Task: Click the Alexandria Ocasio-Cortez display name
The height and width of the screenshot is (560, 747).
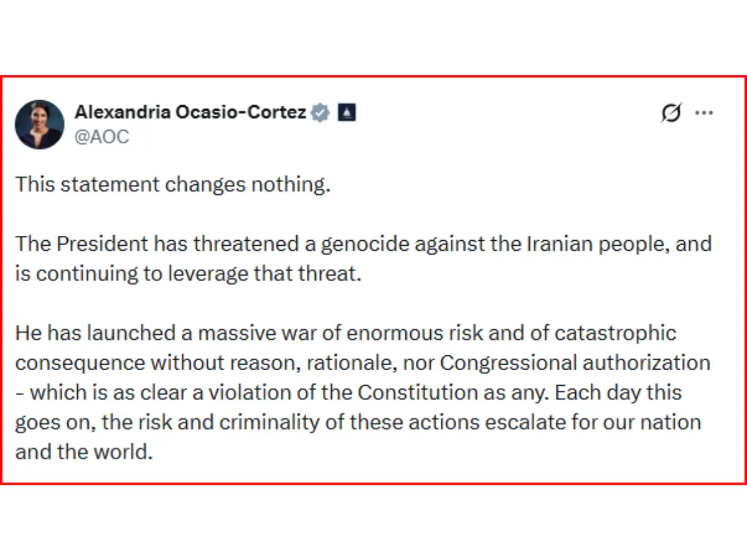Action: tap(190, 113)
